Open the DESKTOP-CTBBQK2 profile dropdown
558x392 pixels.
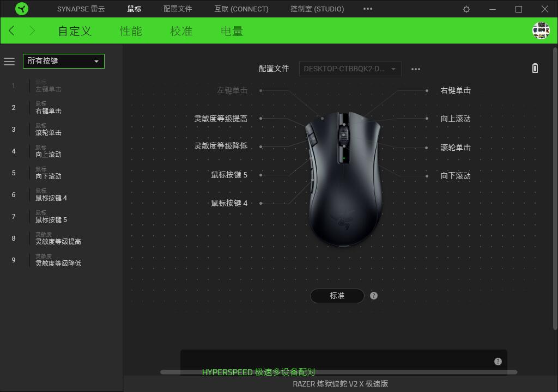[350, 69]
